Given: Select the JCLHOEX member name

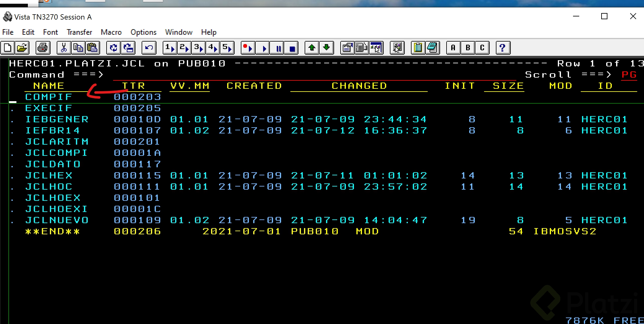Looking at the screenshot, I should click(x=53, y=198).
